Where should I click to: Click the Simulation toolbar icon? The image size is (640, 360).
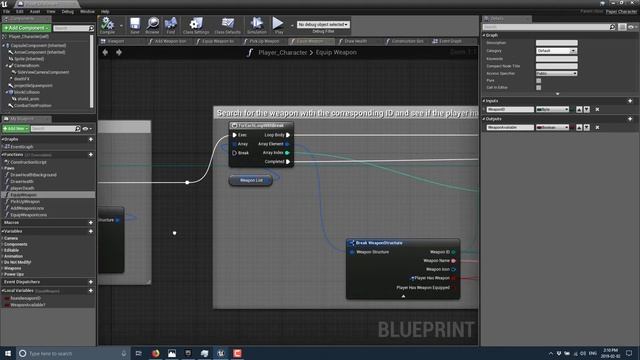click(x=257, y=25)
